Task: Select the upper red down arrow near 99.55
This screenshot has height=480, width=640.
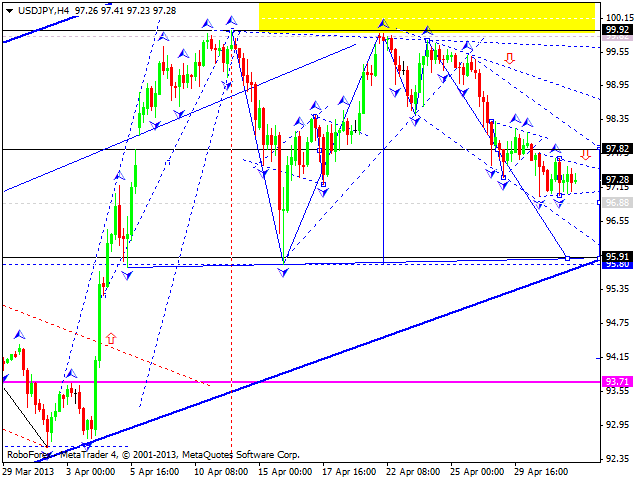Action: point(510,59)
